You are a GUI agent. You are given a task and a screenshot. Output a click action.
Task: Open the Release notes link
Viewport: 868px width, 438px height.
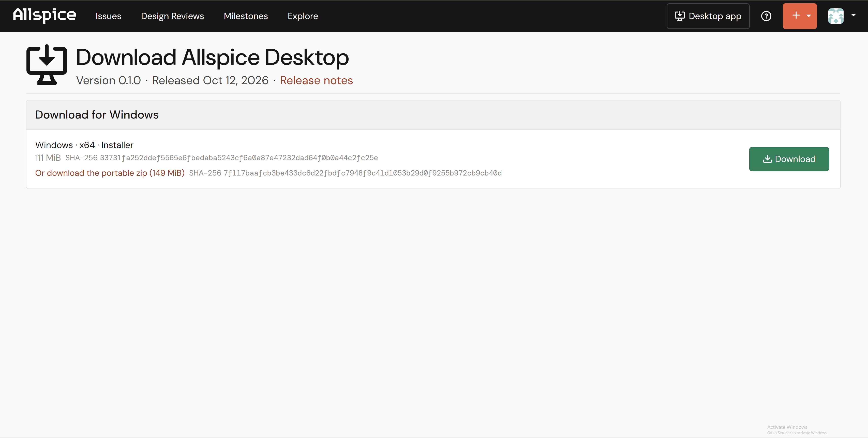point(316,80)
